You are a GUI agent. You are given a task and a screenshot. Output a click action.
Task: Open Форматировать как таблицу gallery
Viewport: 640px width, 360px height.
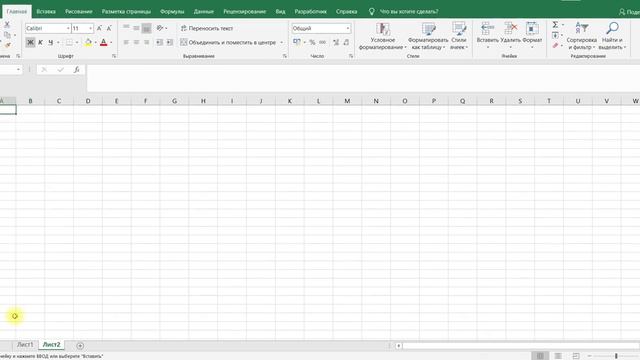tap(428, 36)
